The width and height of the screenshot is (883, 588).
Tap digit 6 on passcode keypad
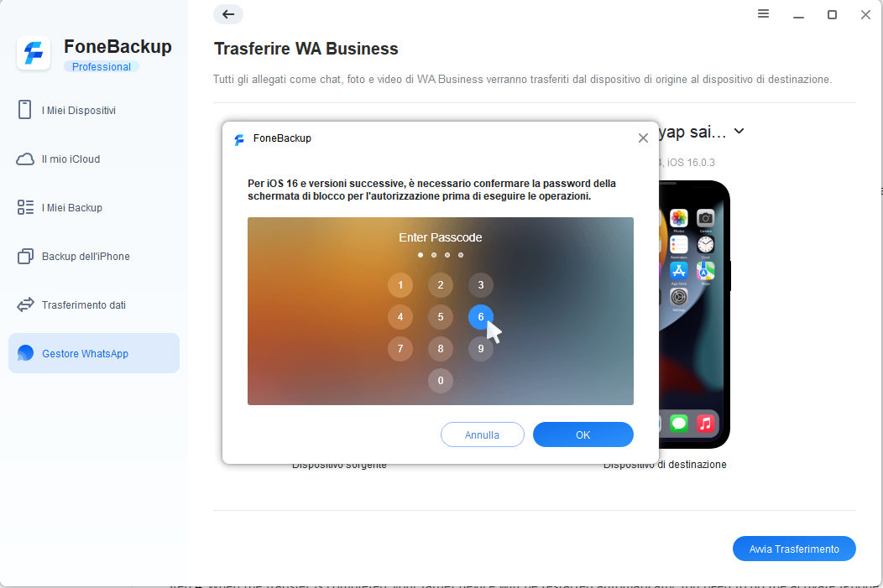point(480,317)
